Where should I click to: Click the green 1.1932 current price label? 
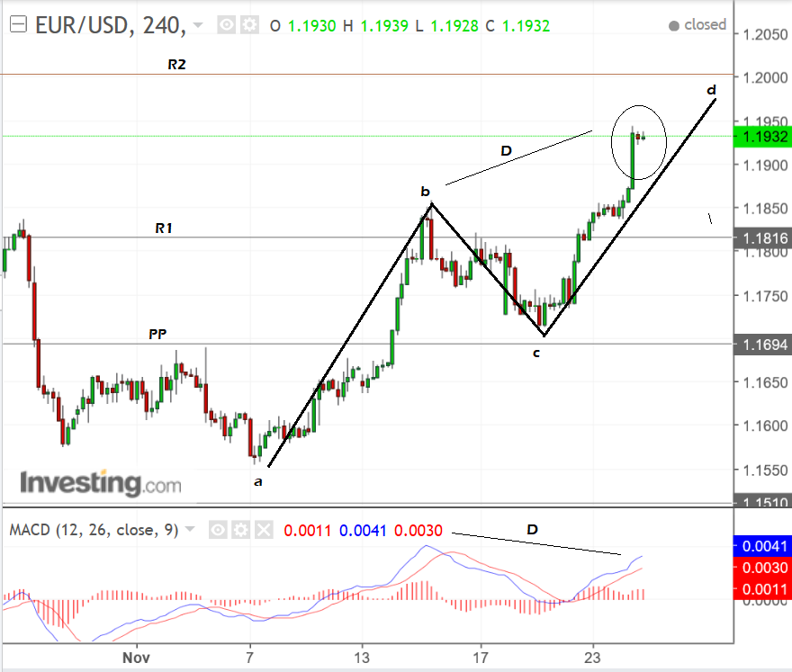762,137
